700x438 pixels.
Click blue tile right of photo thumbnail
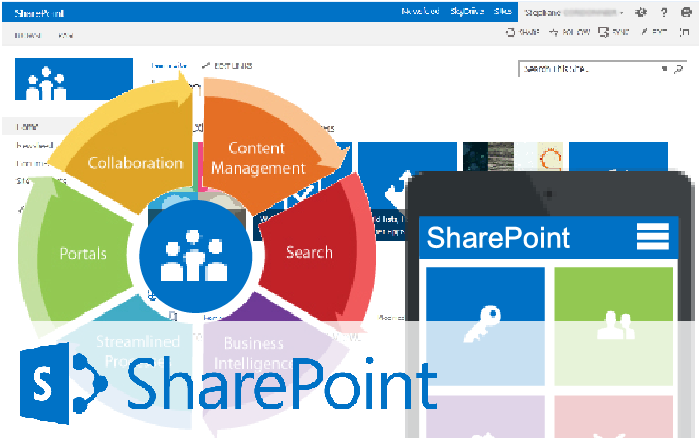pos(618,156)
